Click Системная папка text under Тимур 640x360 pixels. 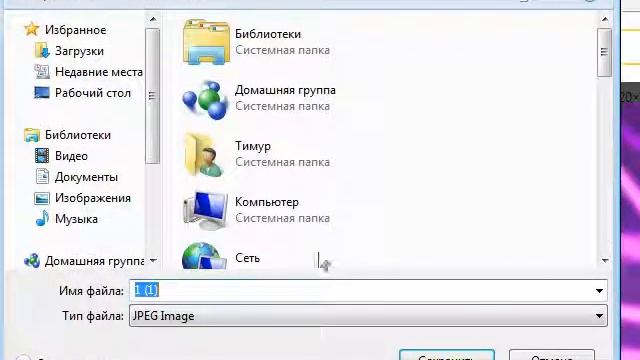click(282, 162)
